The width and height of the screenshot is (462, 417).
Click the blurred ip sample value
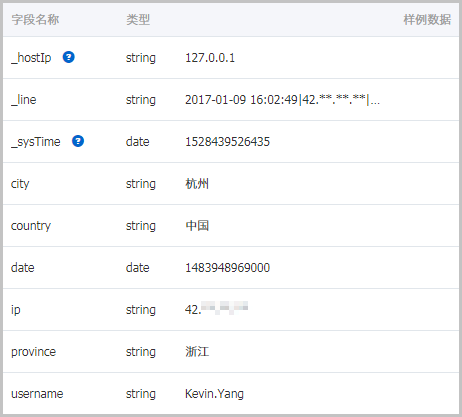coord(216,309)
